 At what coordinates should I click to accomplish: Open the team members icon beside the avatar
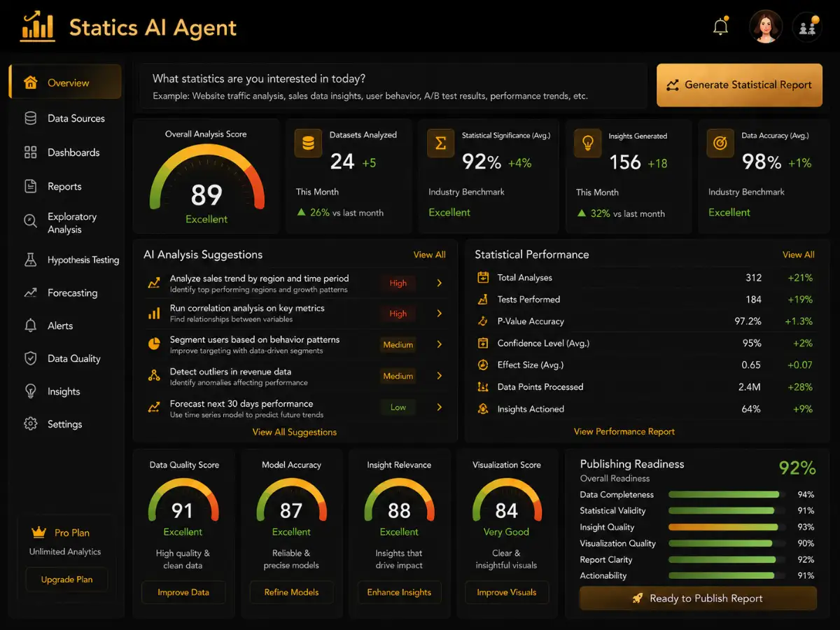click(x=807, y=28)
